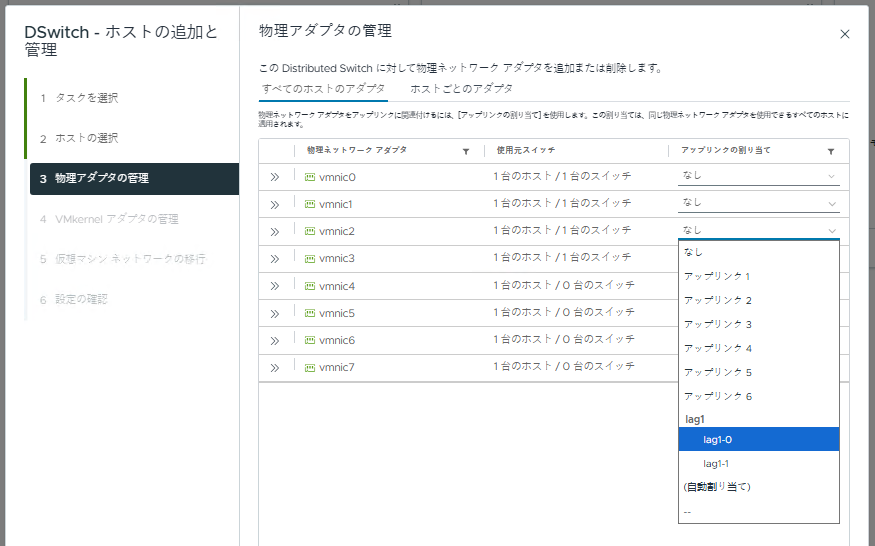Image resolution: width=875 pixels, height=546 pixels.
Task: Click the vmnic4 network adapter icon
Action: click(310, 286)
